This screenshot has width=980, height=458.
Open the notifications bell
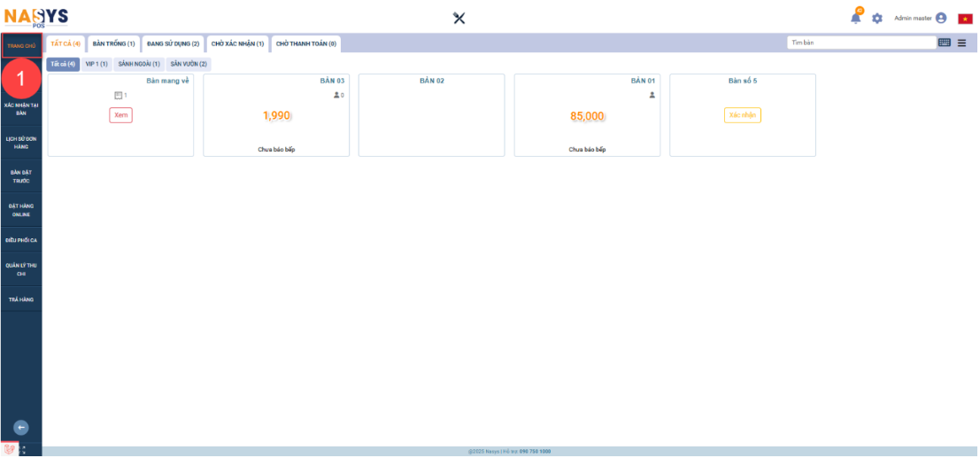coord(856,19)
